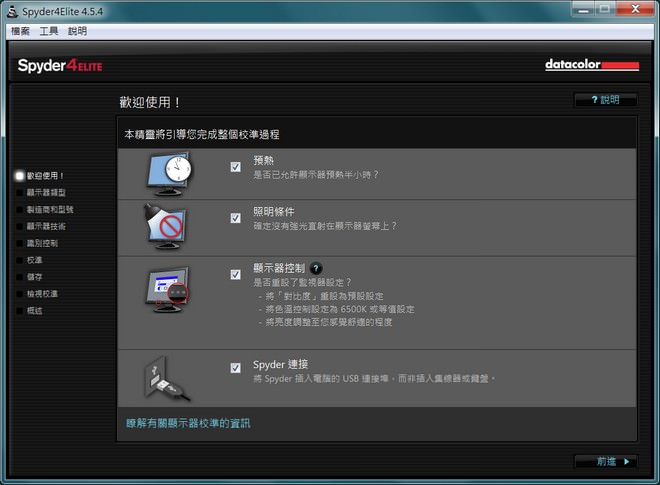Toggle the 預熱 checkbox
660x485 pixels.
(x=236, y=167)
